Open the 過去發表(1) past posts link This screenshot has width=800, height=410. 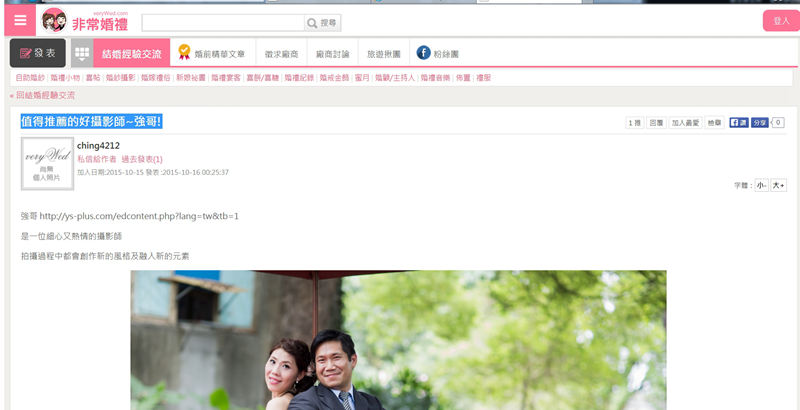(x=142, y=159)
